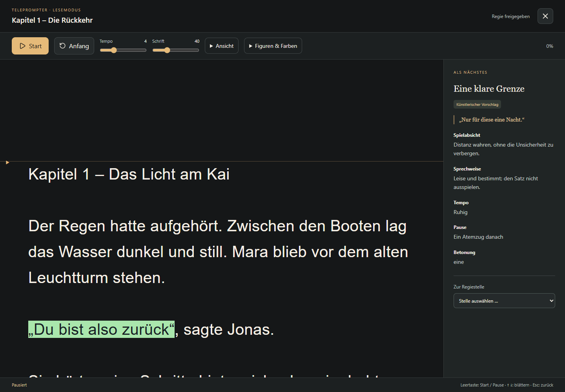Expand the Ansicht options
Screen dimensions: 565x392
222,46
